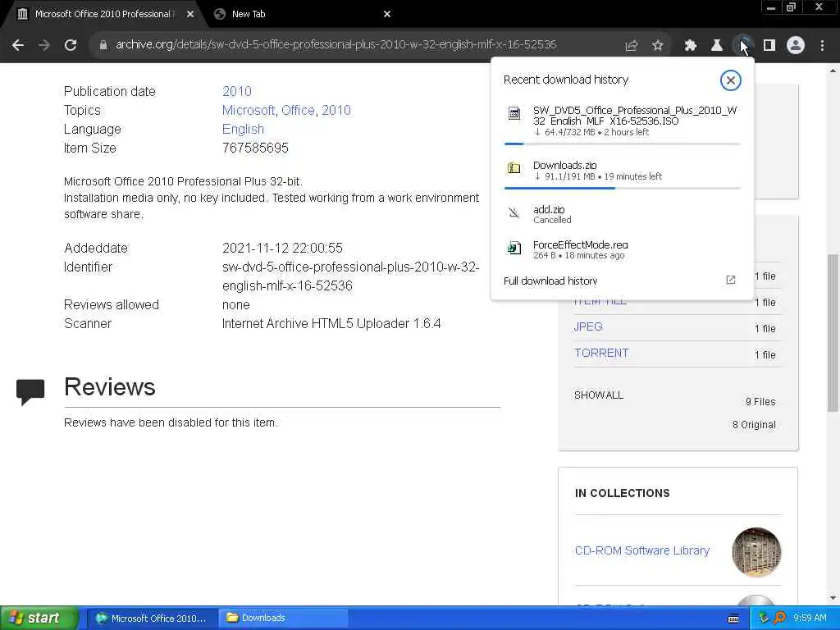This screenshot has height=630, width=840.
Task: Download the TORRENT file option
Action: pos(601,353)
